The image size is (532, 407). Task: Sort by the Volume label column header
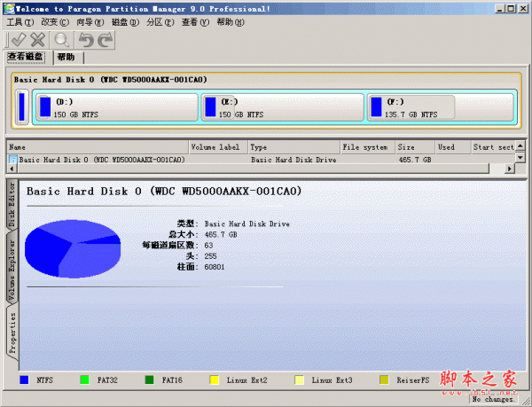(218, 147)
